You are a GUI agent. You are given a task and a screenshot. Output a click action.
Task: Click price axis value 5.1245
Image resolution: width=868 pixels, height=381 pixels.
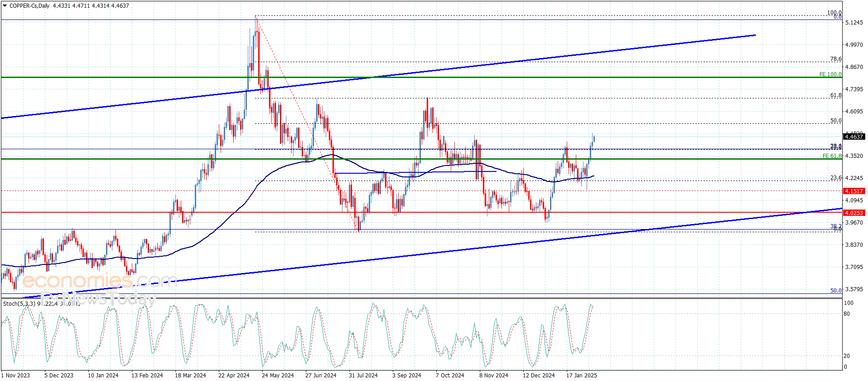pyautogui.click(x=854, y=22)
